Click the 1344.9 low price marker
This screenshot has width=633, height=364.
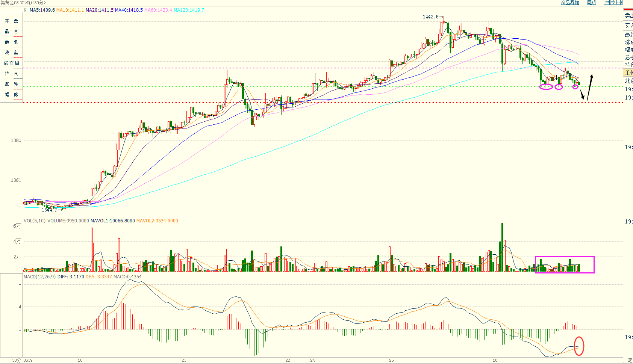(x=49, y=210)
